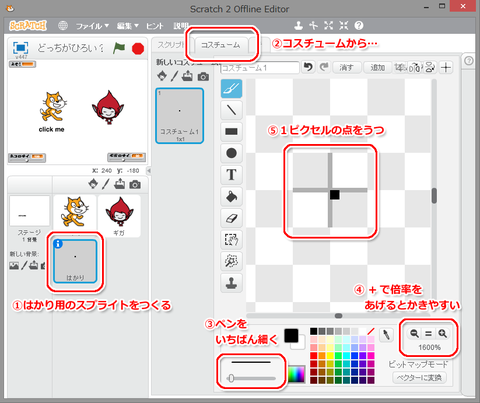This screenshot has width=480, height=403.
Task: Select the Magic wand background remover tool
Action: coord(231,261)
